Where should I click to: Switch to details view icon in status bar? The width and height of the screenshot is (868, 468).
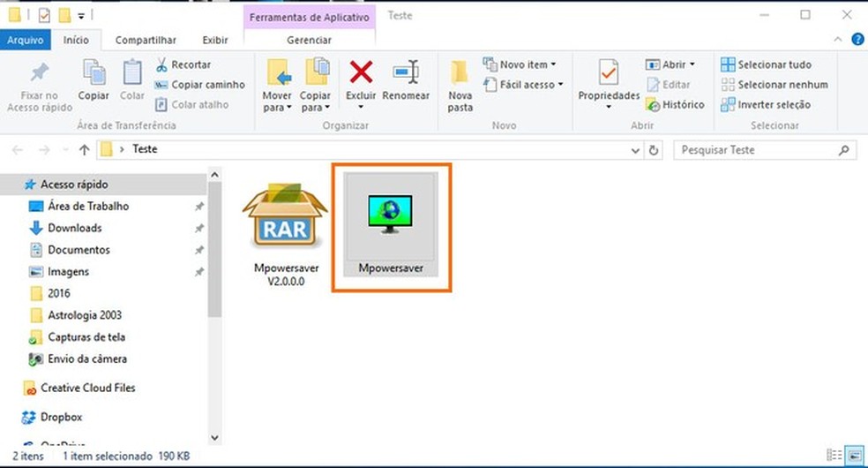[834, 456]
